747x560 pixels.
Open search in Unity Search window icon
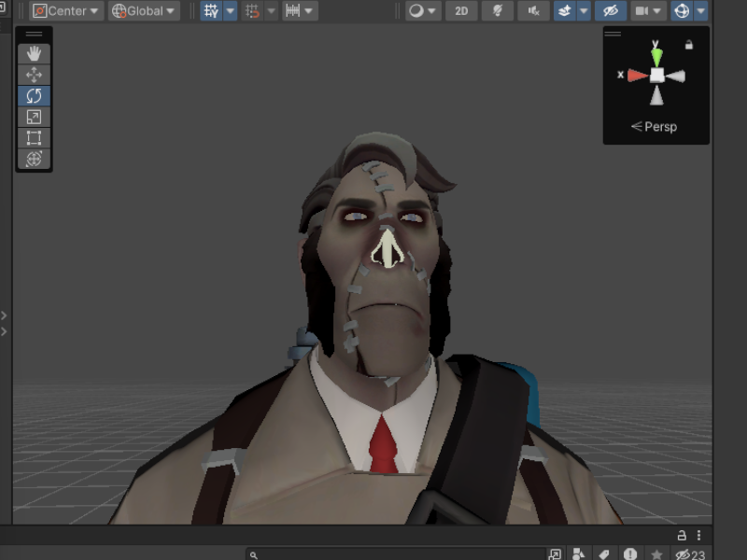coord(555,554)
